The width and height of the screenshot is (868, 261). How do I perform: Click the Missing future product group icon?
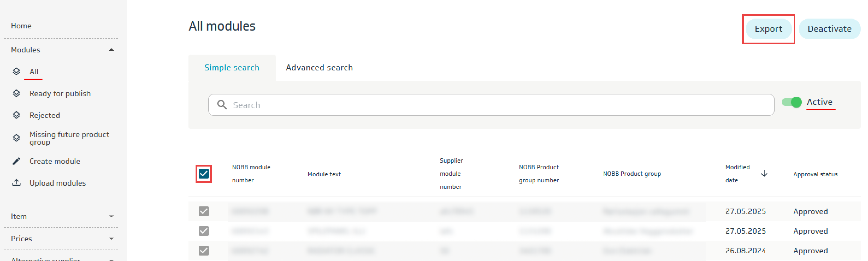coord(16,138)
